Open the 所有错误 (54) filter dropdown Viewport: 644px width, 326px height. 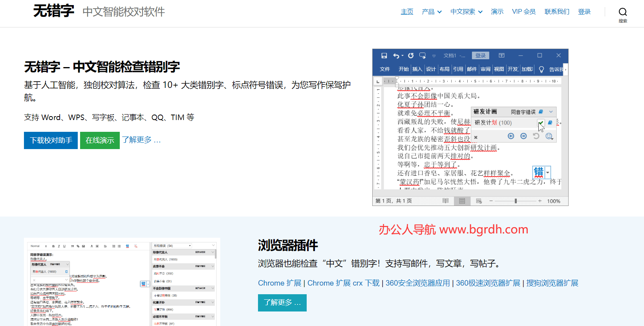pyautogui.click(x=172, y=246)
